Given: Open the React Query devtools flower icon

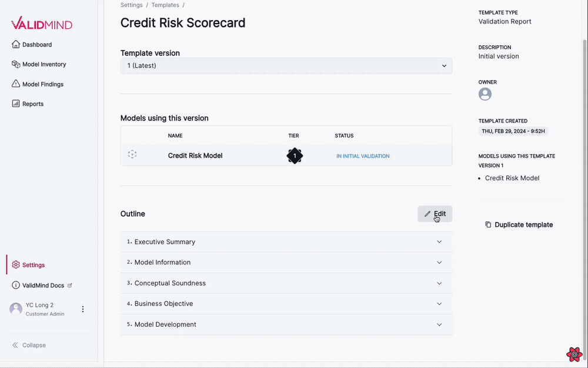Looking at the screenshot, I should pos(574,354).
